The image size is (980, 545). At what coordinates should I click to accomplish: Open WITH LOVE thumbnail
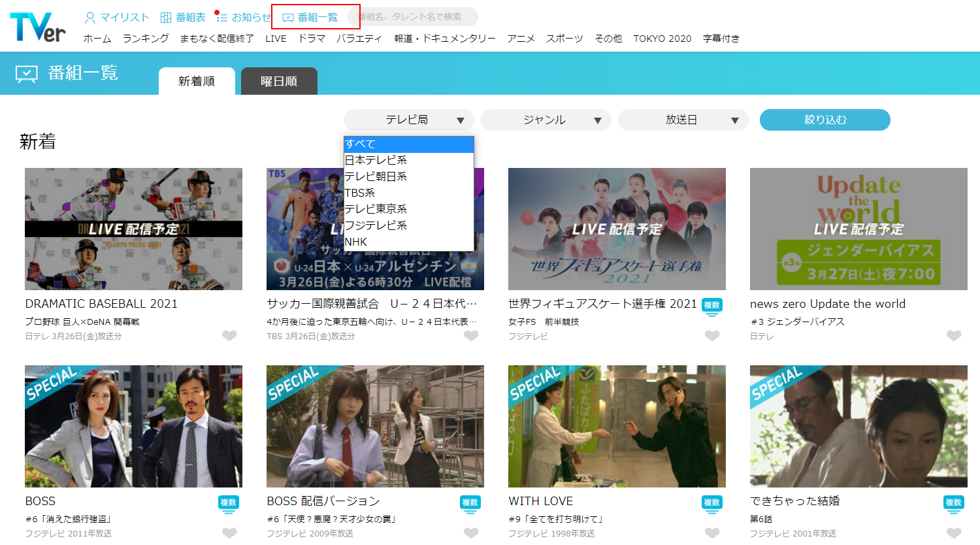point(617,426)
